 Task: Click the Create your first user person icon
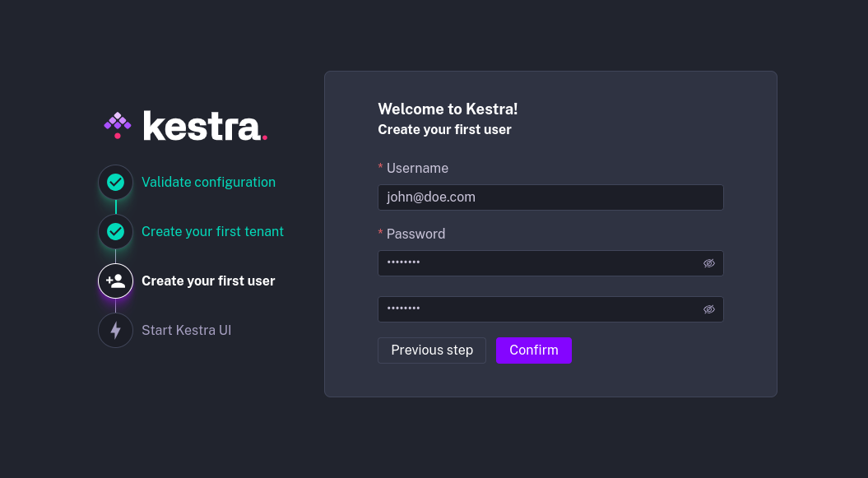click(x=115, y=281)
